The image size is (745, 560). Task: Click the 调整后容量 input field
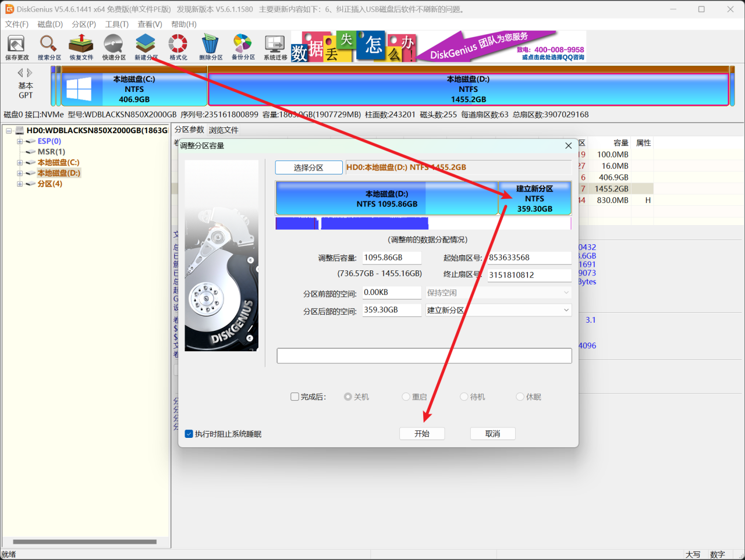tap(391, 258)
